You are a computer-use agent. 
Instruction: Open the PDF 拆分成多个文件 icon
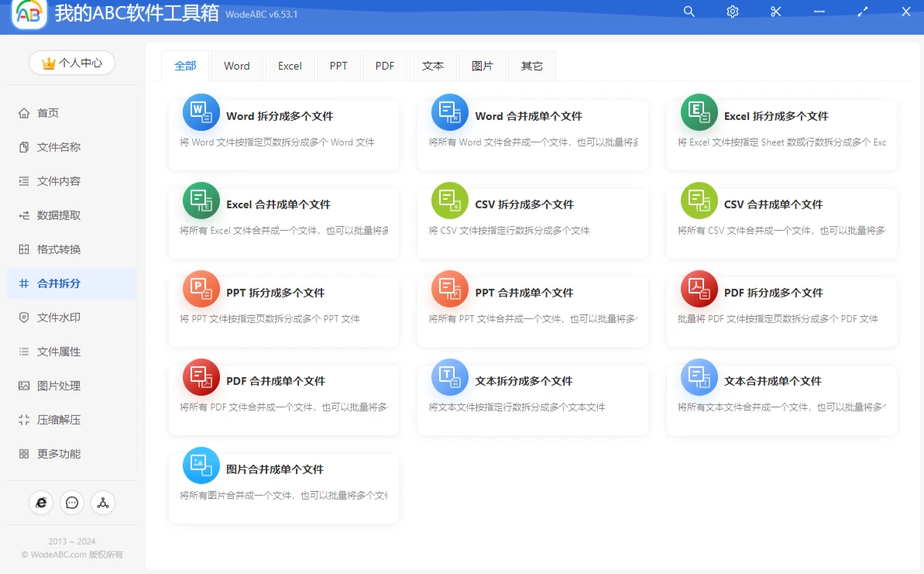[x=699, y=290]
